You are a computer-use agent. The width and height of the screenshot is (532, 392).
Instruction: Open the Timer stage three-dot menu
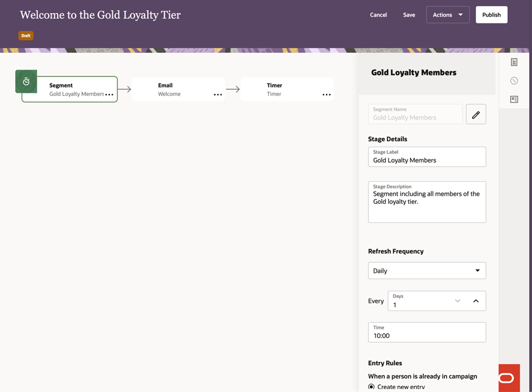click(327, 95)
